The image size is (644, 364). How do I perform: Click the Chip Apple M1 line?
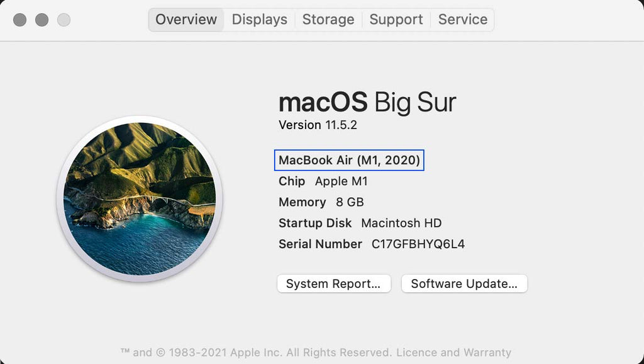pyautogui.click(x=323, y=181)
